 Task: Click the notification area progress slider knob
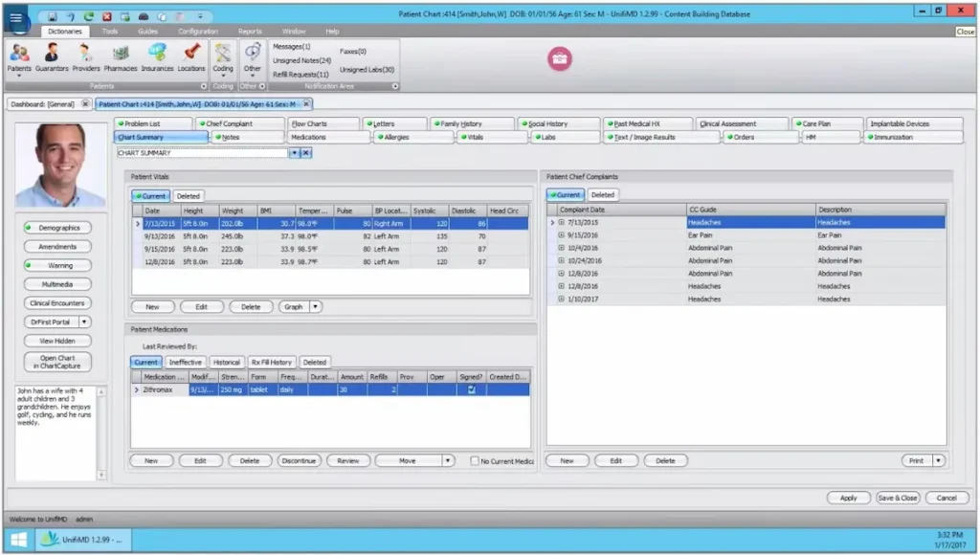coord(394,84)
